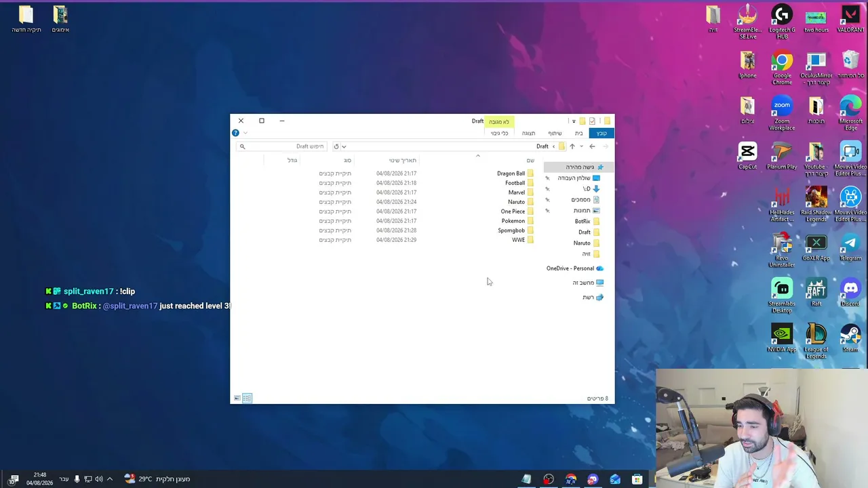868x488 pixels.
Task: Select the OculusMirror shortcut icon
Action: (816, 68)
